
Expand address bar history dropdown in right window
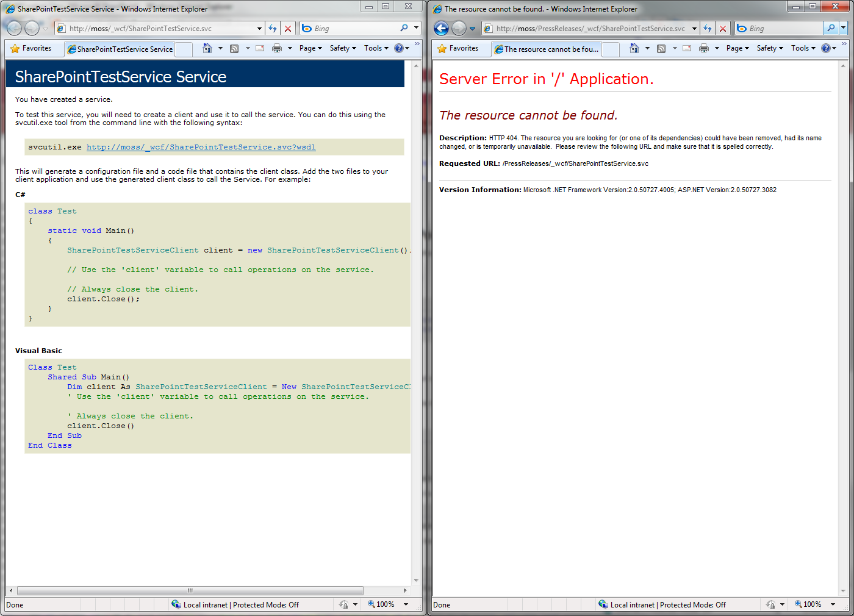click(694, 29)
